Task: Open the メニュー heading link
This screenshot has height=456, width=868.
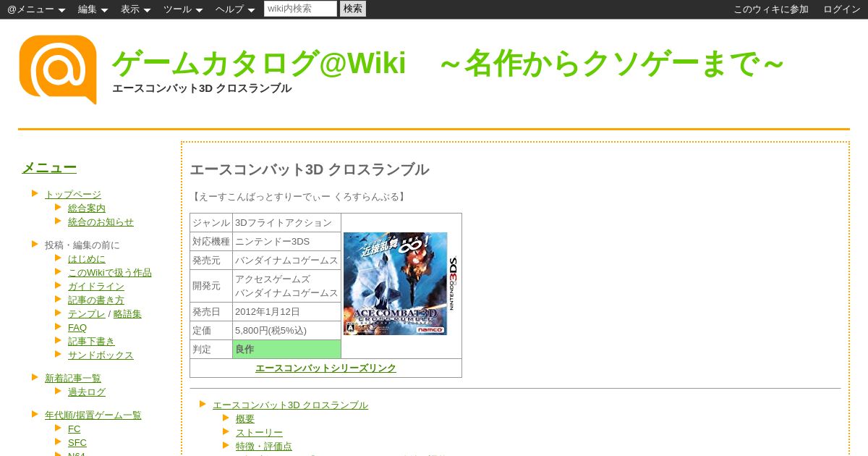Action: (49, 168)
